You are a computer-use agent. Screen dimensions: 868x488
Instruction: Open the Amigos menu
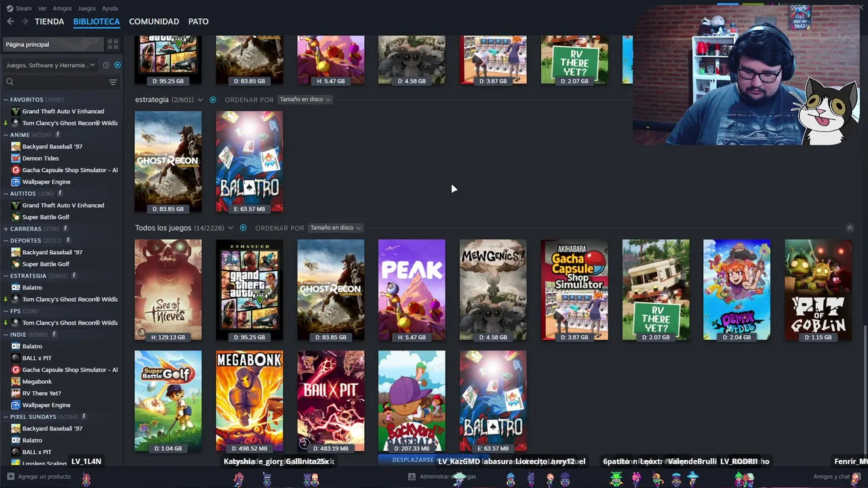(x=62, y=8)
